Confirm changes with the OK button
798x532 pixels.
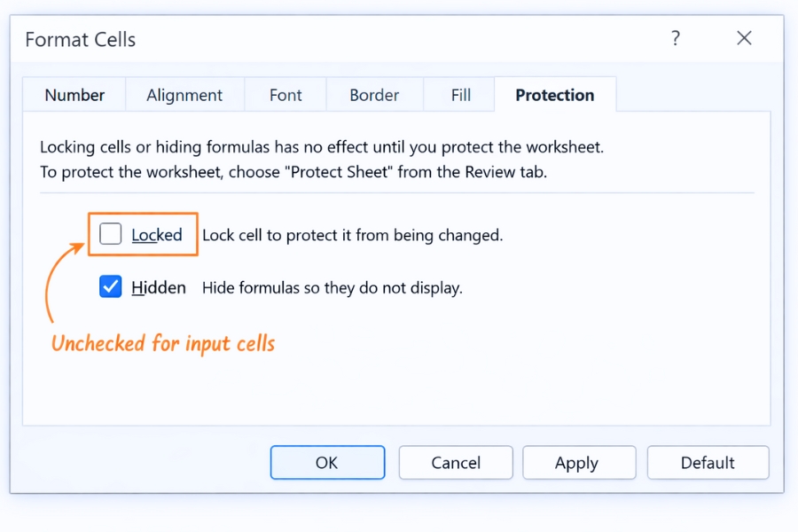(x=327, y=462)
